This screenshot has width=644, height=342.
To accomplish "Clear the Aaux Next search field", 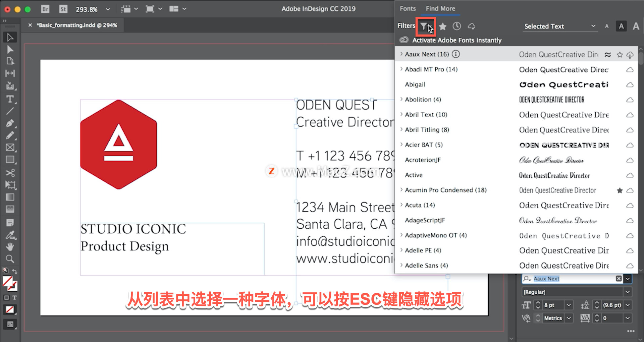I will click(619, 278).
